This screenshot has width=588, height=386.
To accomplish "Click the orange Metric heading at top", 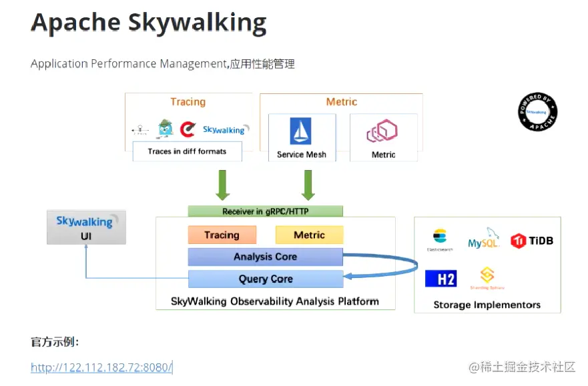I will (x=341, y=102).
